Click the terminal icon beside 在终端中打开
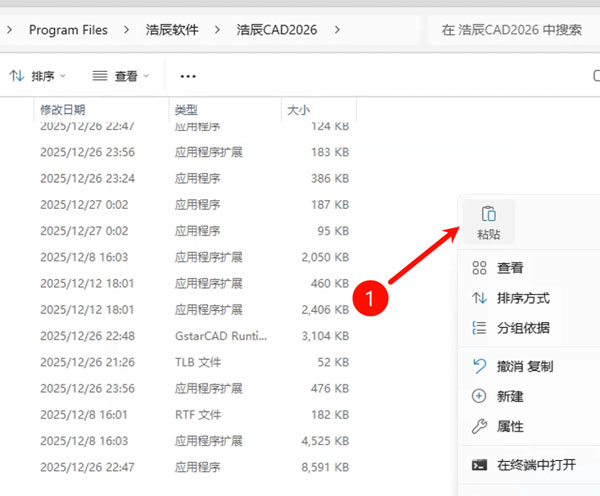 coord(479,465)
